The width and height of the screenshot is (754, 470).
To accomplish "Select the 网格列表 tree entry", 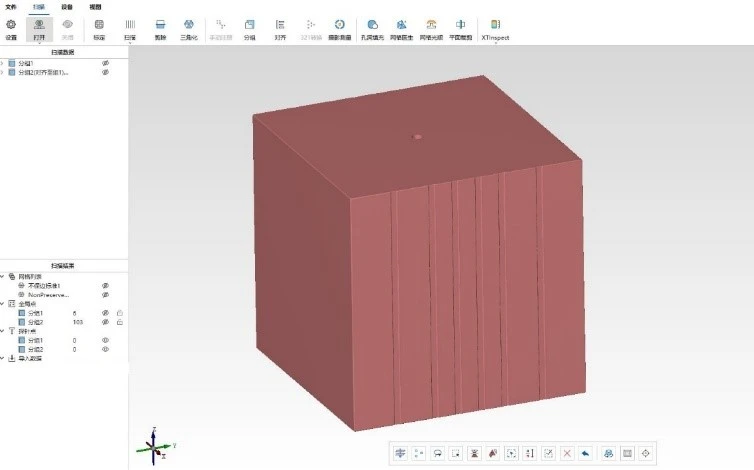I will (30, 277).
